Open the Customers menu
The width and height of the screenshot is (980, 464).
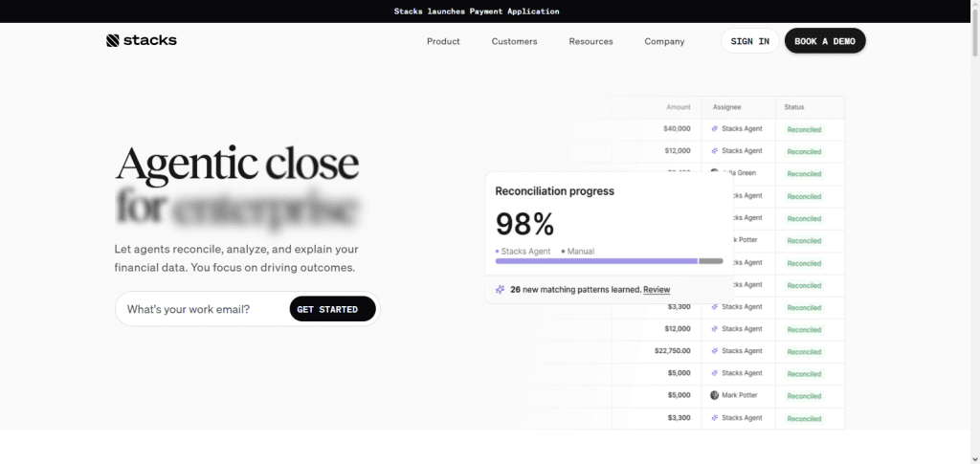(514, 41)
